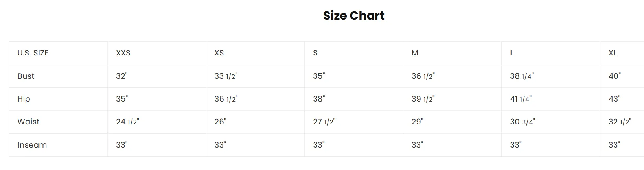Click the M hip value 39 1/2"
This screenshot has height=170, width=644.
coord(423,99)
